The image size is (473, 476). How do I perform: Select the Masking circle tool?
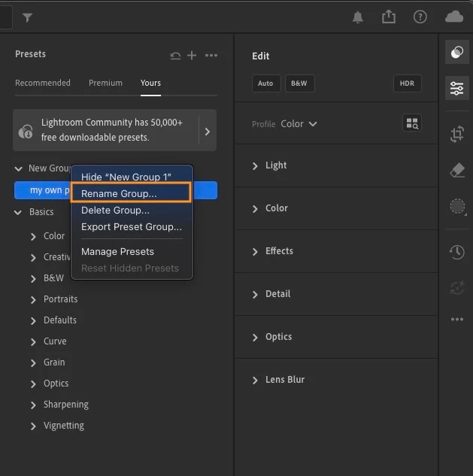[457, 207]
